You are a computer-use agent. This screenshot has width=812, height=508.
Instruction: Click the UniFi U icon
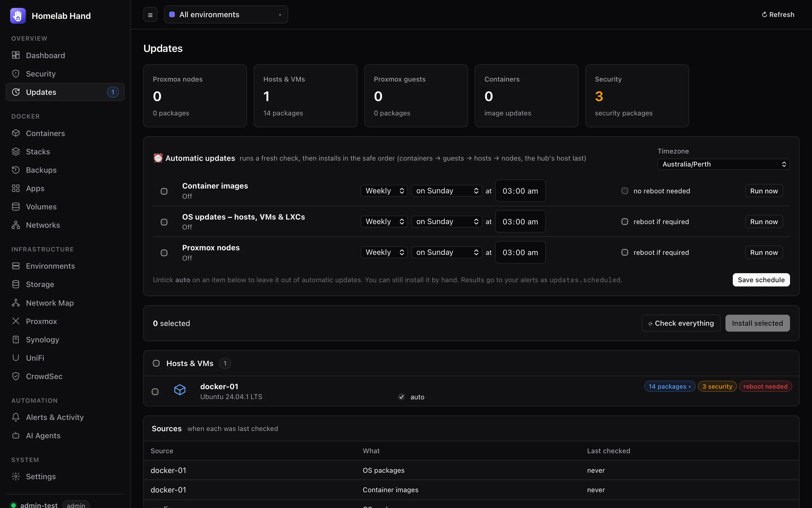16,358
